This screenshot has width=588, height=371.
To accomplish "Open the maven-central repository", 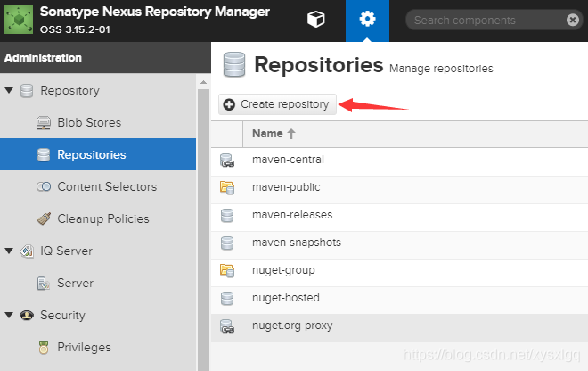I will [x=288, y=160].
